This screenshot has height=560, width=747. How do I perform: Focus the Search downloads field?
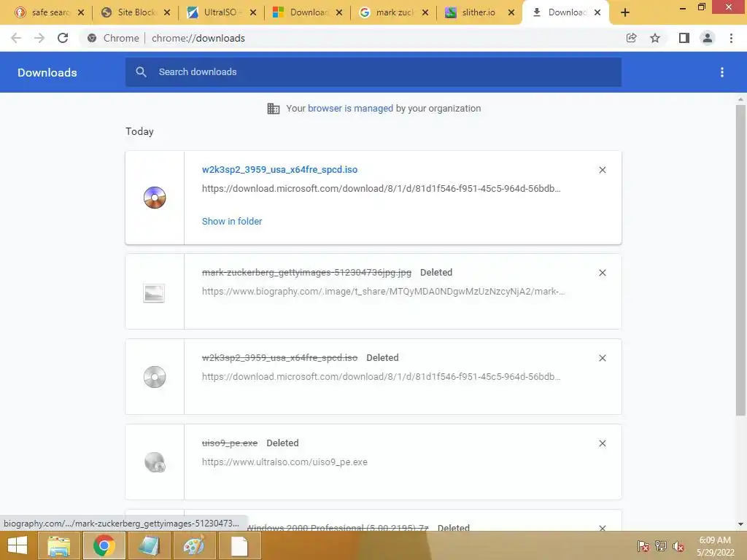coord(373,72)
